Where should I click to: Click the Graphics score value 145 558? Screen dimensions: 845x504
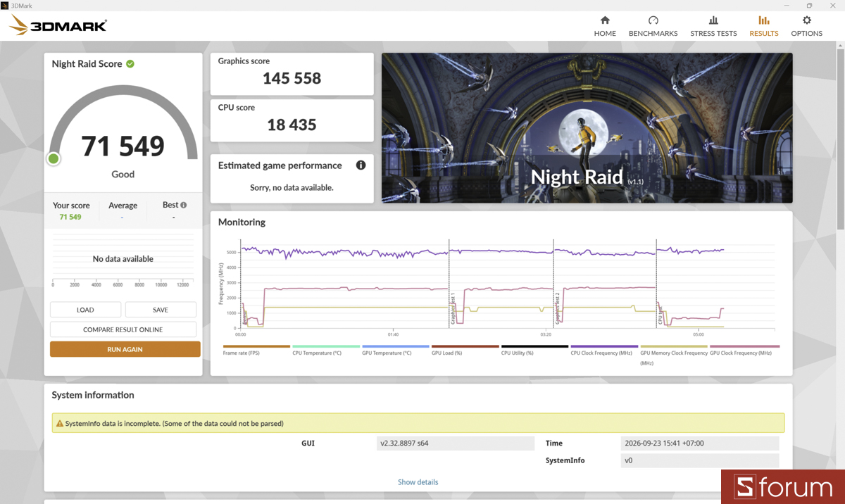click(x=292, y=78)
